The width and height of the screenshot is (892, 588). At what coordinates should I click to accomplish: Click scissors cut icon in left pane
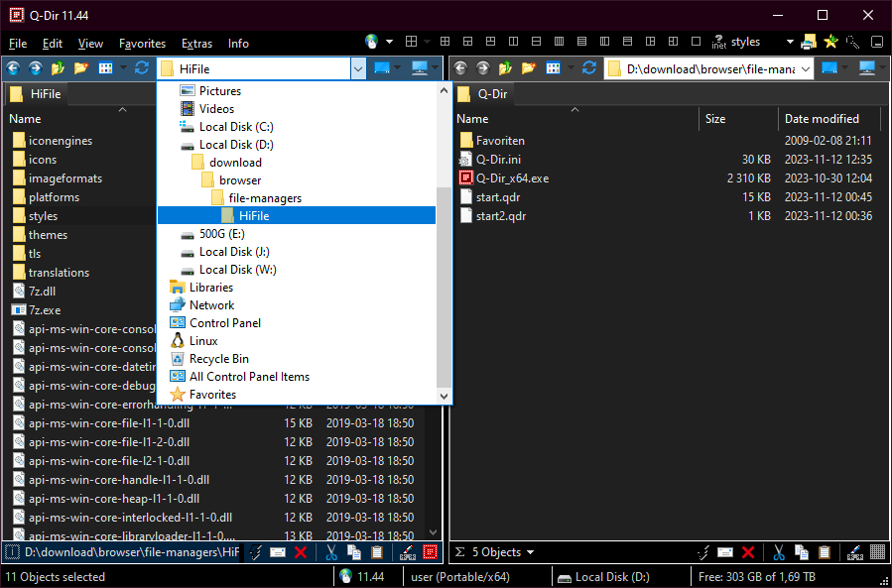(x=331, y=552)
